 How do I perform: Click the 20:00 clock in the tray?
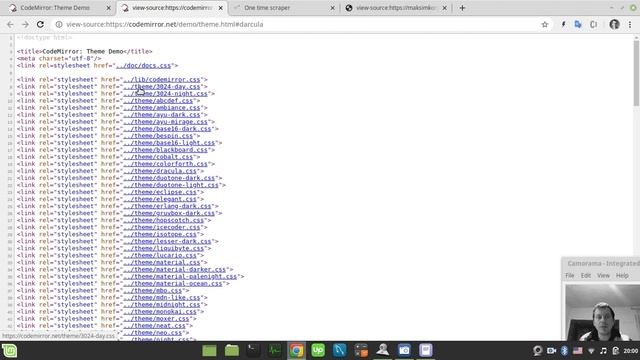[631, 351]
